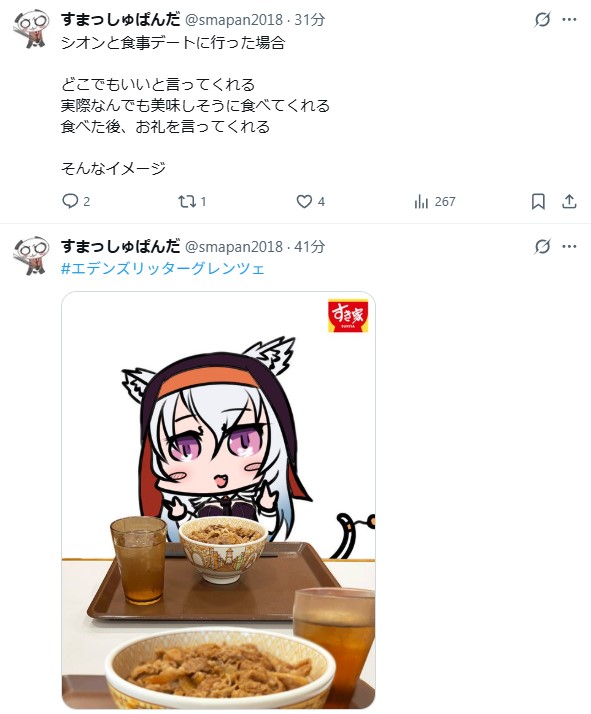Click the reply icon on first tweet
The width and height of the screenshot is (591, 714).
(x=70, y=201)
